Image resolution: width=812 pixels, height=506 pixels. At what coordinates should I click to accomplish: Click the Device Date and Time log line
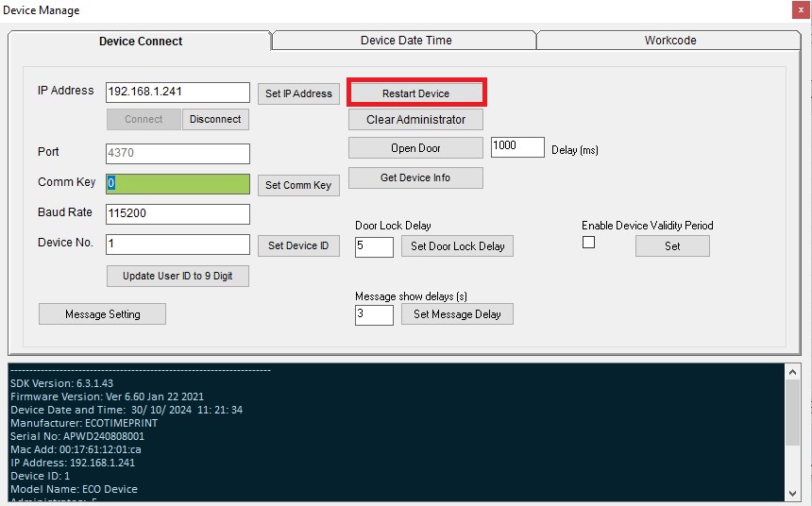(x=127, y=410)
